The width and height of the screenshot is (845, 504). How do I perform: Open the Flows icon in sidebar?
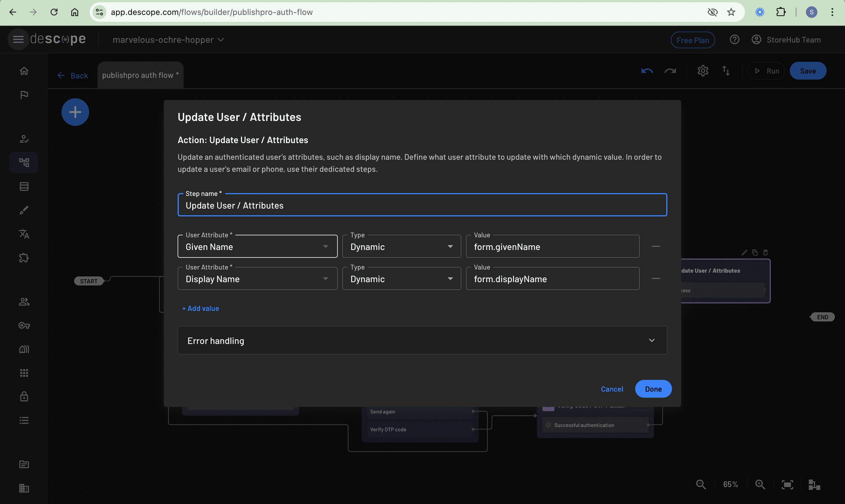click(24, 163)
